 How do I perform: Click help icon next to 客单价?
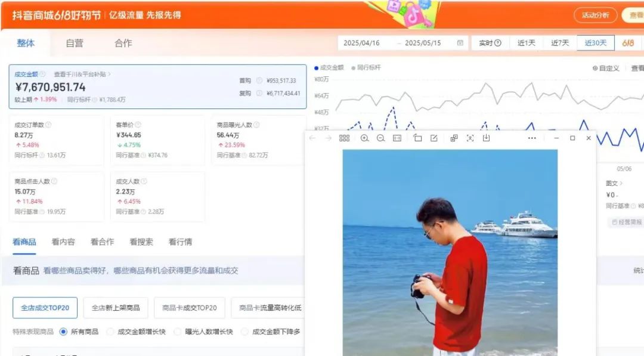[138, 125]
